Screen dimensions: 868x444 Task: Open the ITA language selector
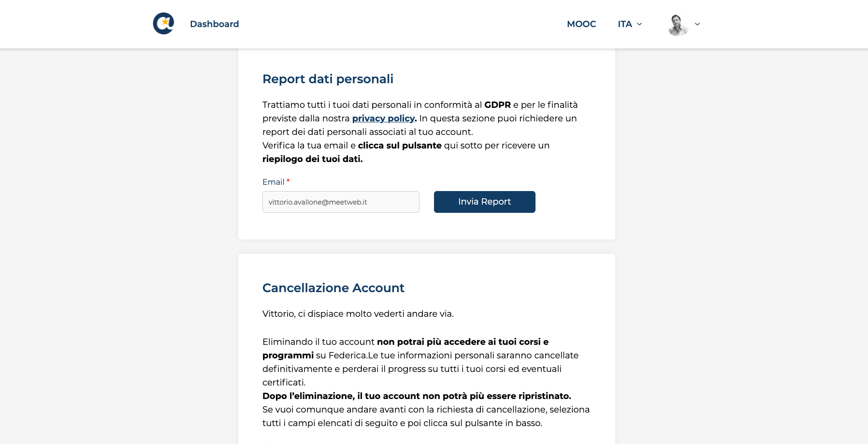(x=625, y=24)
